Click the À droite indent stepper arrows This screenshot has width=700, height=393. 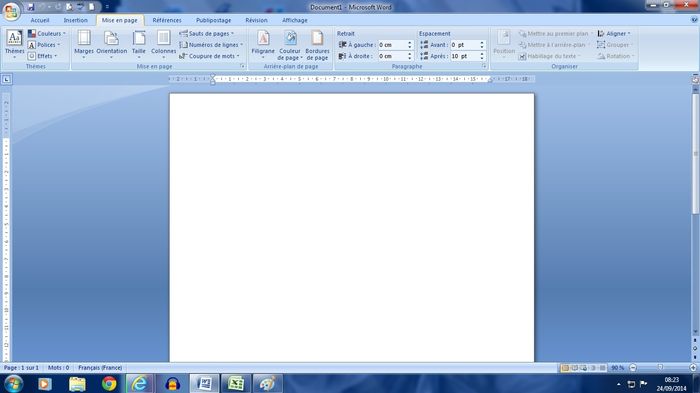click(x=410, y=56)
